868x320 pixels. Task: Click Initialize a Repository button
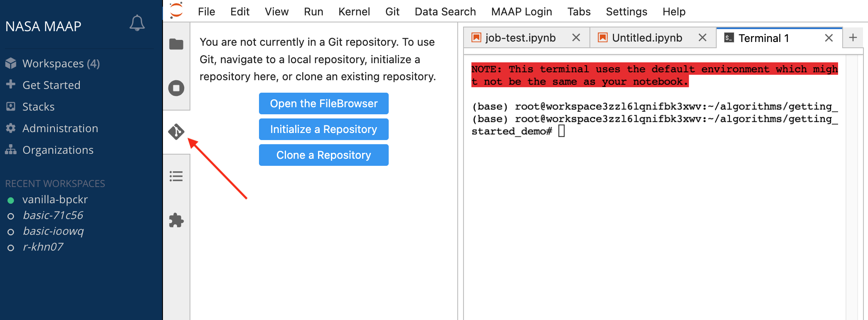coord(324,129)
